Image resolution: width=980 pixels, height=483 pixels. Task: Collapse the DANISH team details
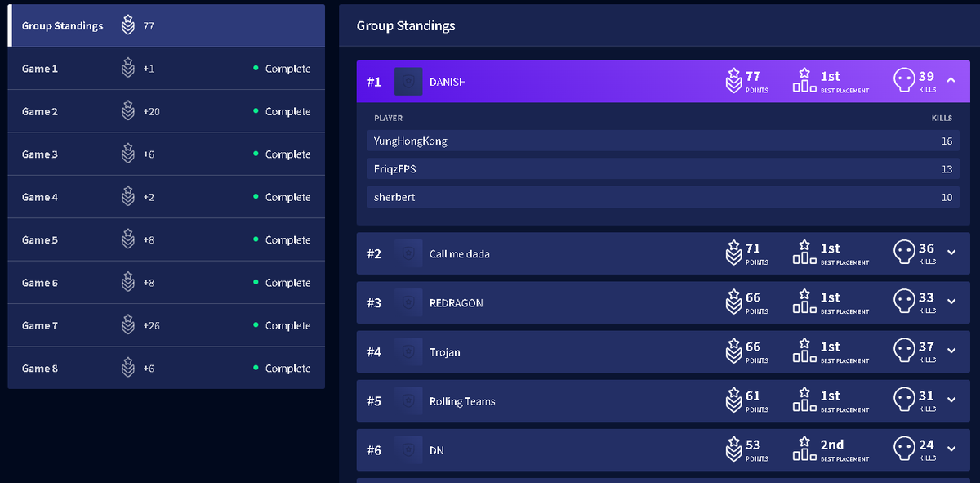(x=951, y=80)
